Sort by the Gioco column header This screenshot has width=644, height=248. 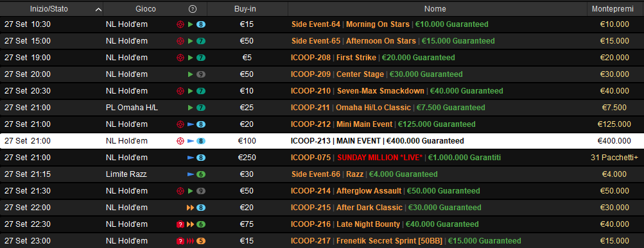click(x=145, y=9)
